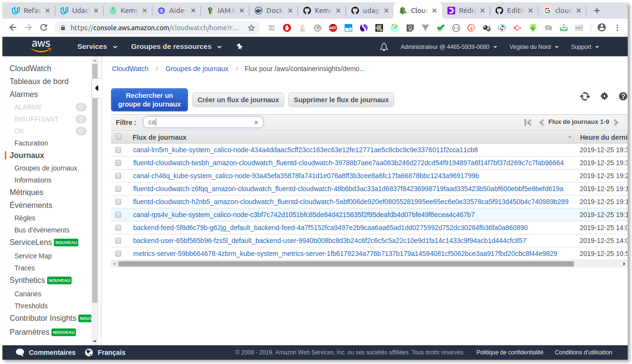Click the Commentaires speech bubble icon
Image resolution: width=632 pixels, height=364 pixels.
click(x=20, y=352)
